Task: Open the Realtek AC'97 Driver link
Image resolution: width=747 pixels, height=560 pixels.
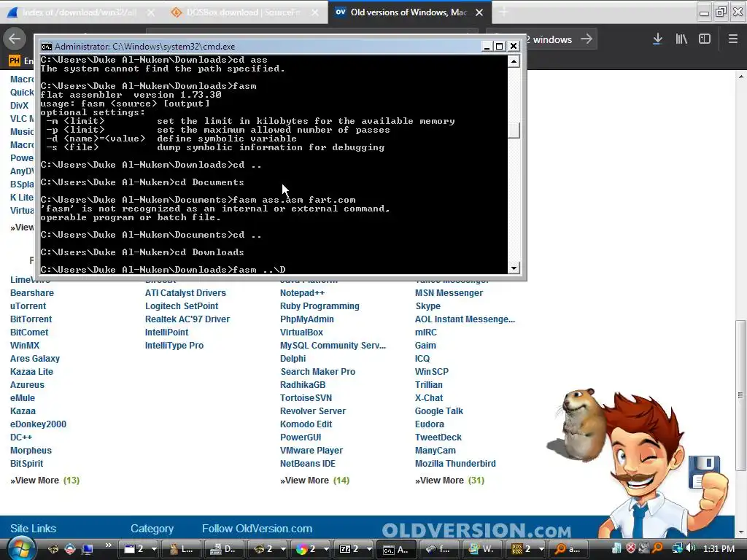Action: 187,319
